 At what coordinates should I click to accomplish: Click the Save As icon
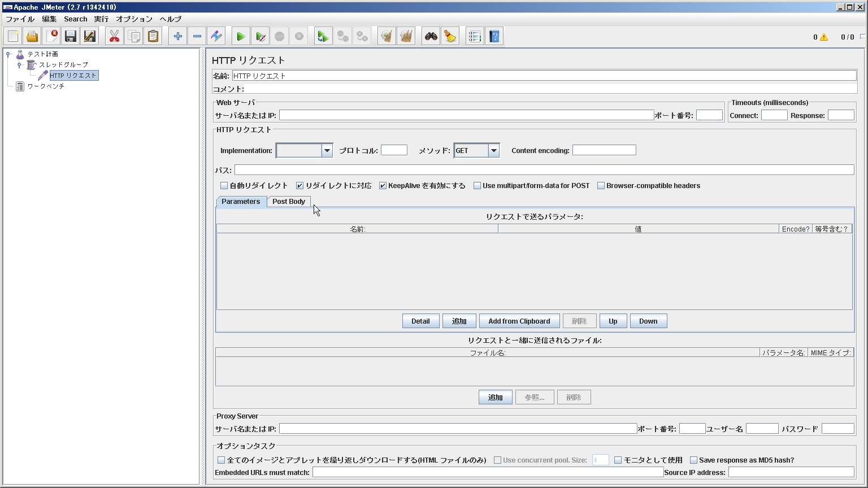(90, 37)
